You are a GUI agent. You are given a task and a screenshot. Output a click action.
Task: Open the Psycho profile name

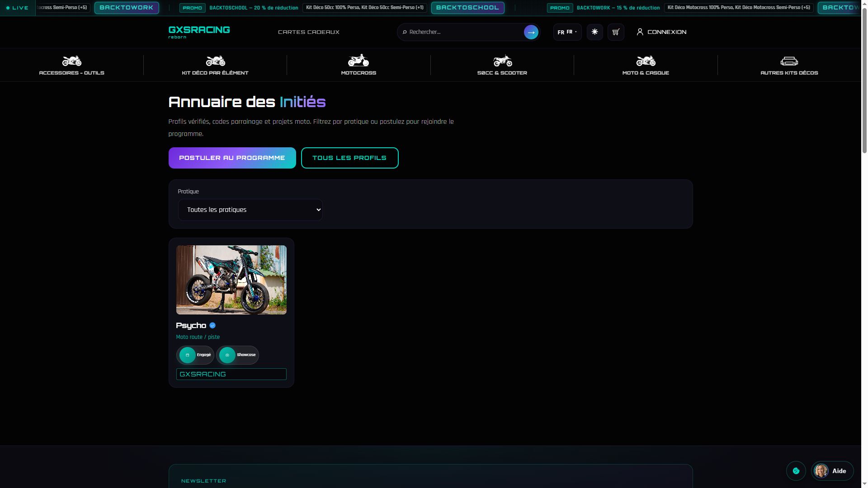tap(191, 325)
